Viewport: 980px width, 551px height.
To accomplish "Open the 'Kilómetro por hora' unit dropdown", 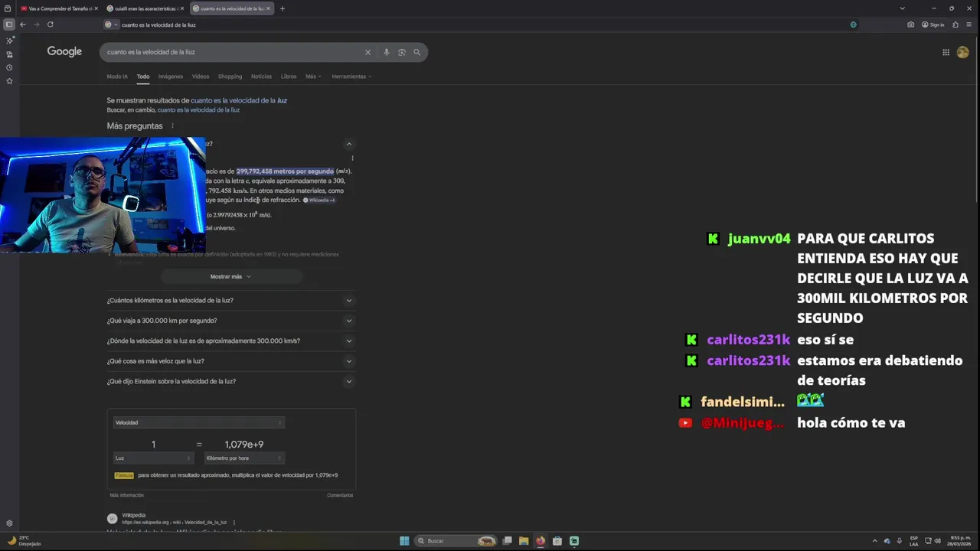I will point(244,458).
